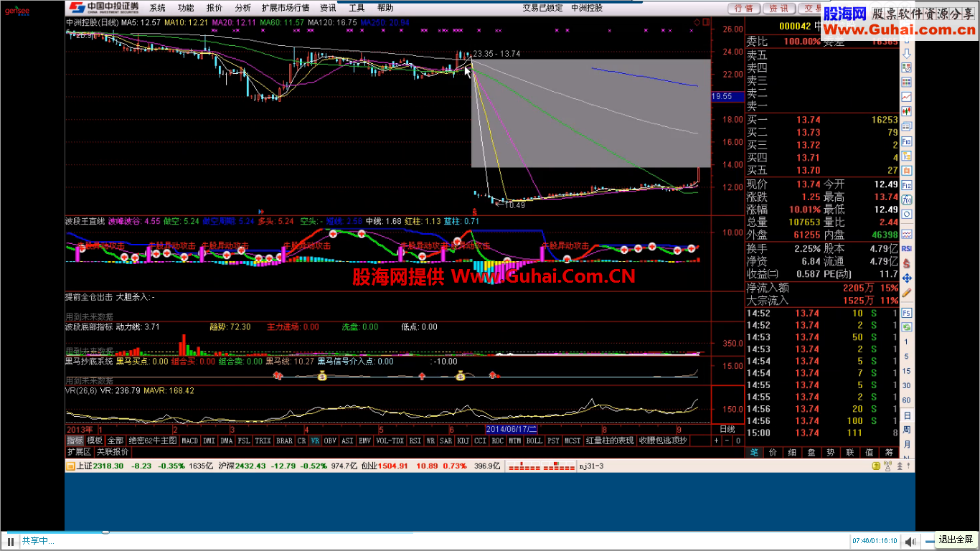Click the yellow icon before 上证 index

point(70,466)
